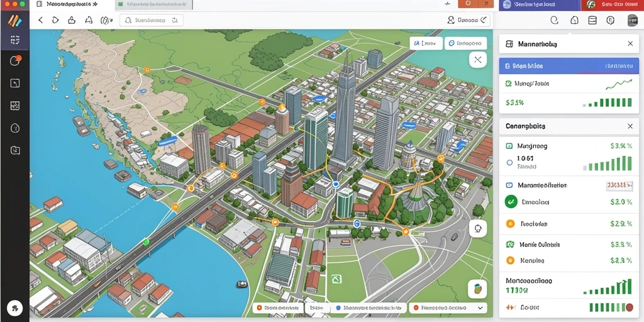Switch to the second window tab with green icon
This screenshot has width=644, height=322.
click(153, 5)
